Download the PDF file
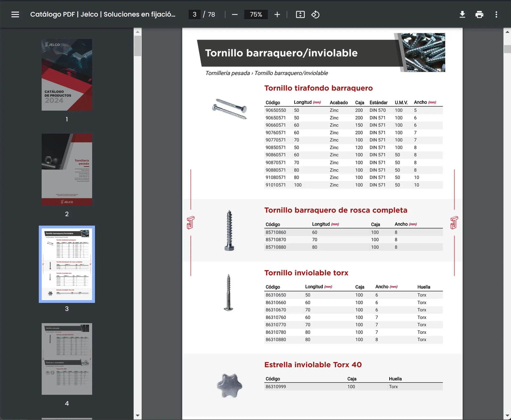 [462, 15]
